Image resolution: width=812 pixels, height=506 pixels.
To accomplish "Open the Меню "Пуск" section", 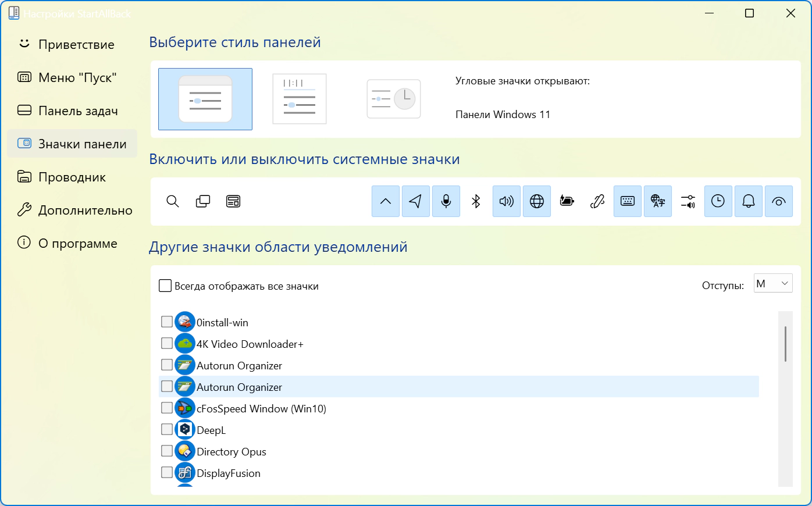I will [x=72, y=77].
